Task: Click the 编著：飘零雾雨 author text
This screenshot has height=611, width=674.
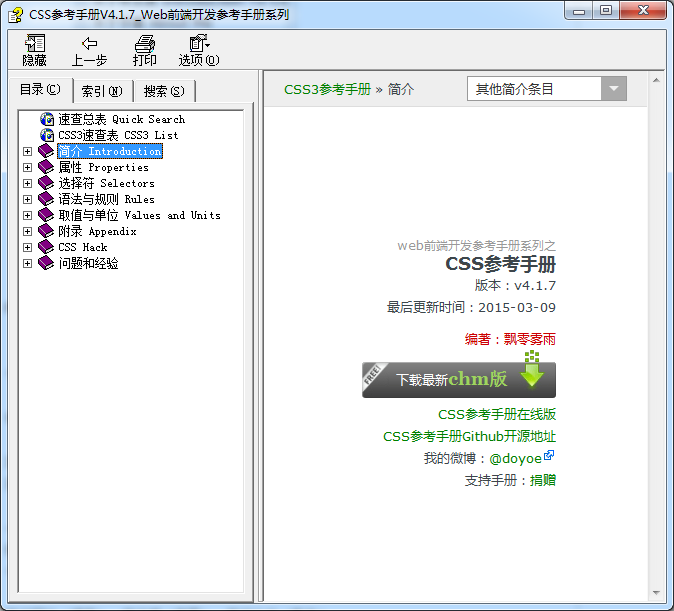Action: [x=510, y=339]
